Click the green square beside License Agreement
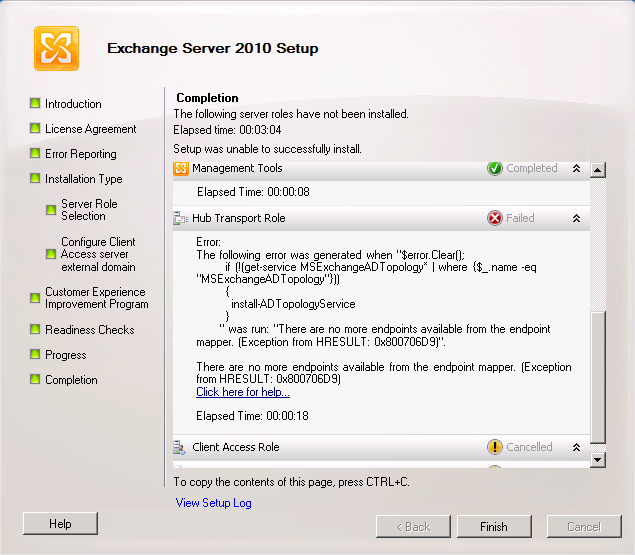635x555 pixels. click(x=35, y=128)
